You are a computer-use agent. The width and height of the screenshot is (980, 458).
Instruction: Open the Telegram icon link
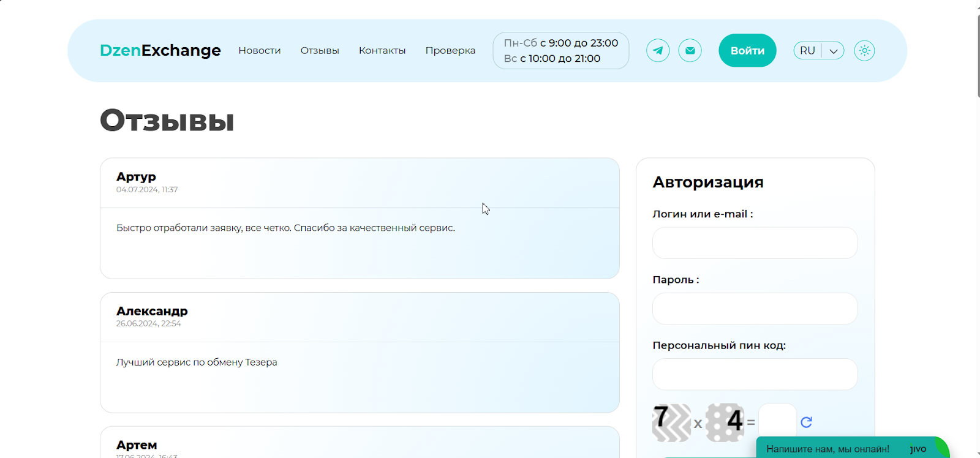pos(658,50)
